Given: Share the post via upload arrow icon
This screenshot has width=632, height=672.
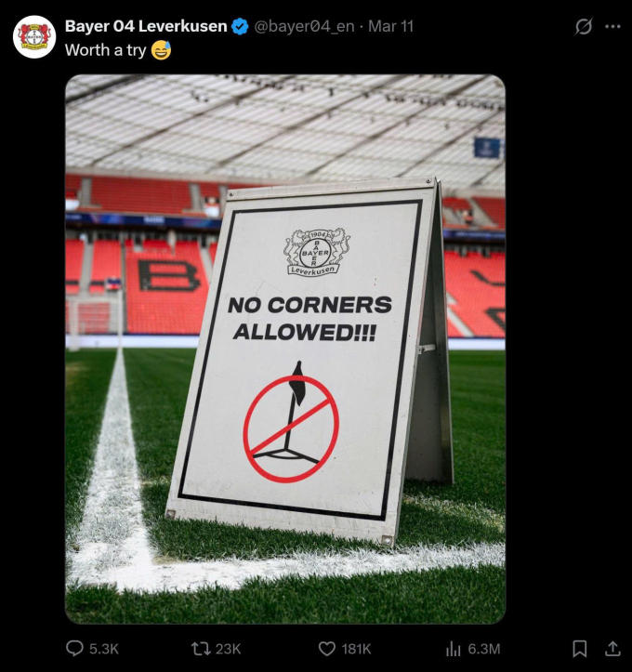Looking at the screenshot, I should click(612, 649).
